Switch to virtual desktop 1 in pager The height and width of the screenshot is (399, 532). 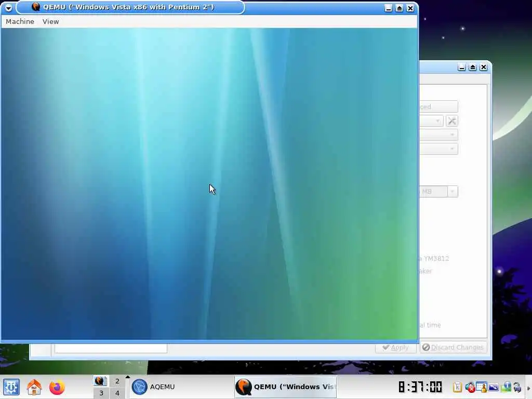[x=101, y=381]
